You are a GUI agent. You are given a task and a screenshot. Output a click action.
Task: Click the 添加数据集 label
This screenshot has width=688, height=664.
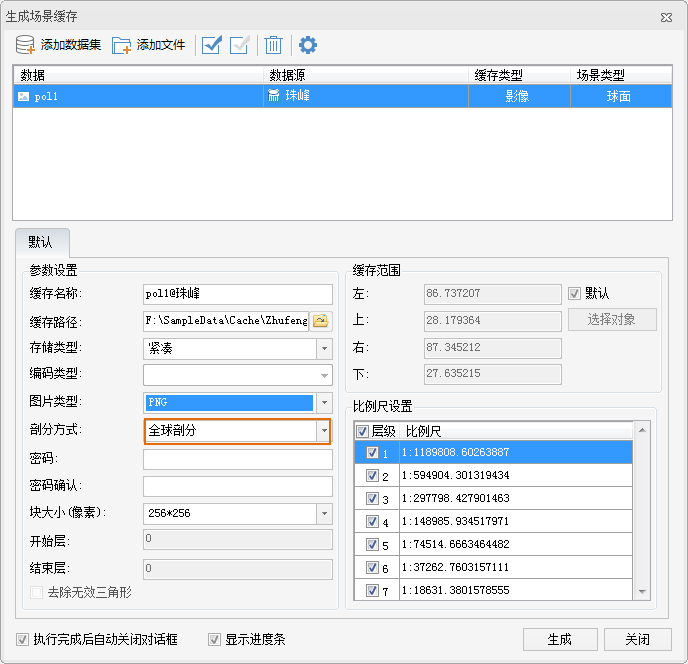[71, 45]
